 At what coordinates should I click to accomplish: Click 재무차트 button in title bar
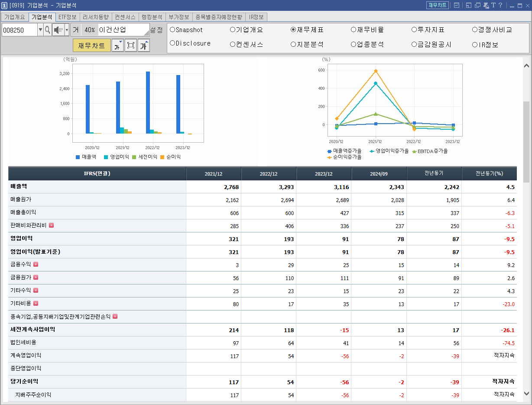(x=438, y=5)
